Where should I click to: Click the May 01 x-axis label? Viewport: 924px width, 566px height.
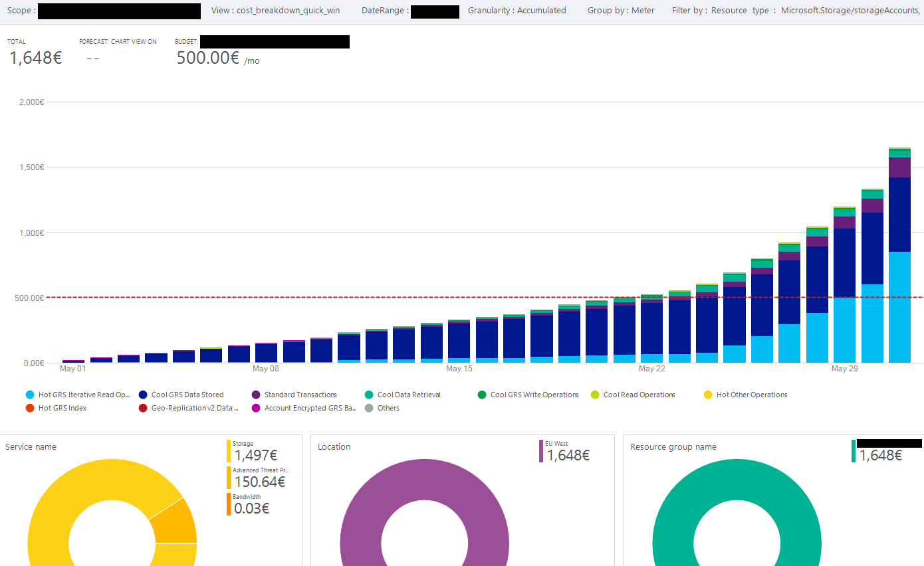(73, 369)
